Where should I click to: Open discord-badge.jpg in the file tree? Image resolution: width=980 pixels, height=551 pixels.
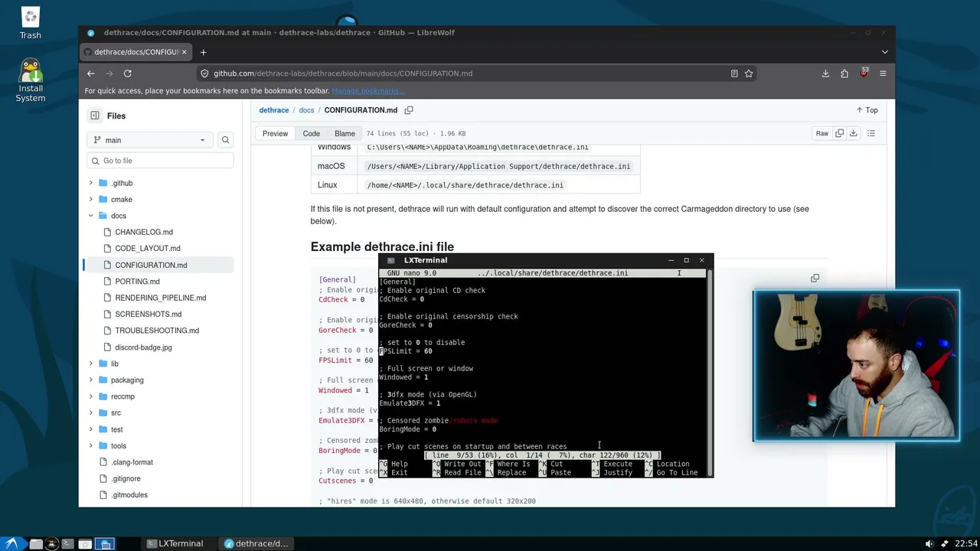143,347
